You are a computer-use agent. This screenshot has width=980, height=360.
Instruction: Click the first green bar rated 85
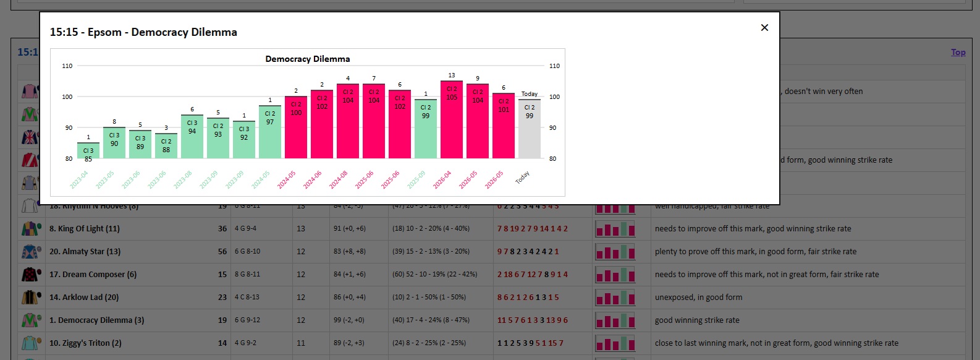88,150
